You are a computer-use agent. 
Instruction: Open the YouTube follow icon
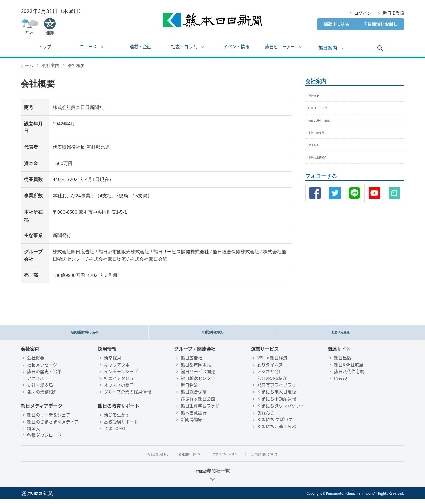coord(374,193)
